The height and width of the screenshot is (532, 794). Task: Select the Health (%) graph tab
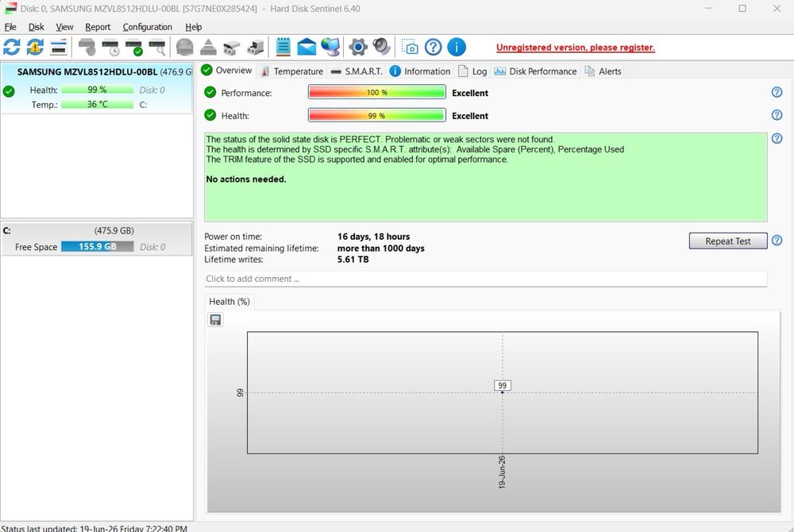229,302
